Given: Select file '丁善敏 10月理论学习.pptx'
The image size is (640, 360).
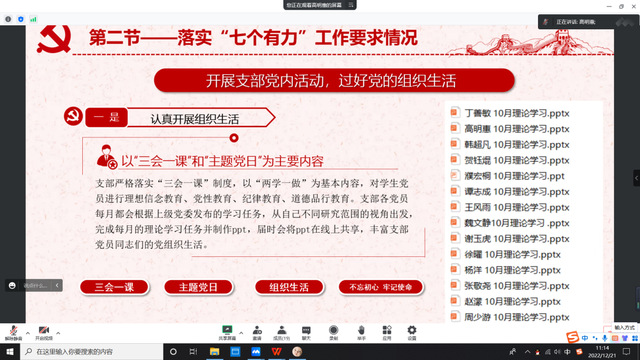Looking at the screenshot, I should (x=510, y=113).
